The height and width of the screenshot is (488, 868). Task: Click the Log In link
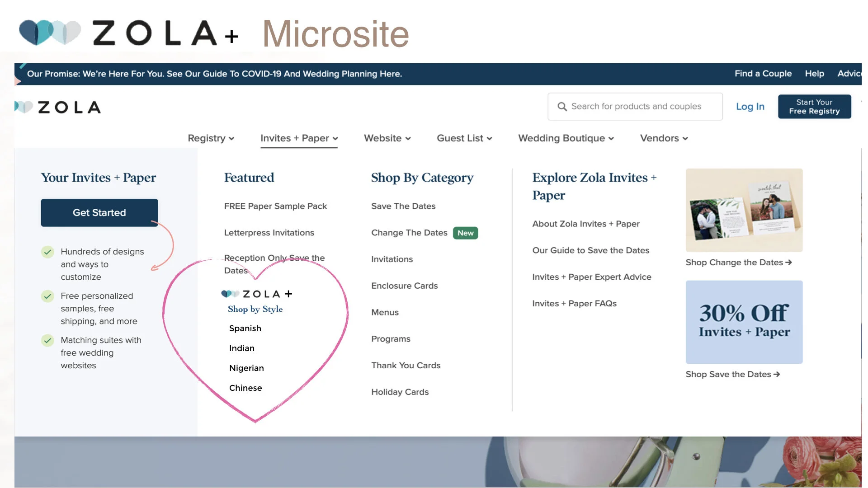tap(750, 107)
